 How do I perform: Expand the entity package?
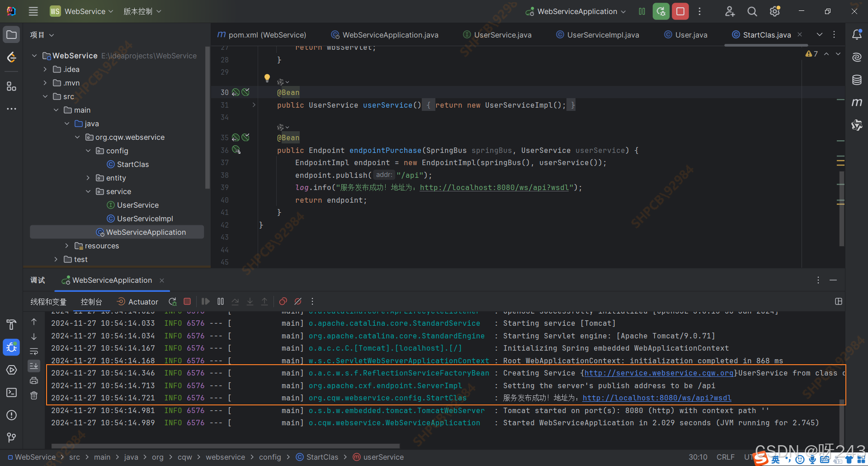[88, 178]
